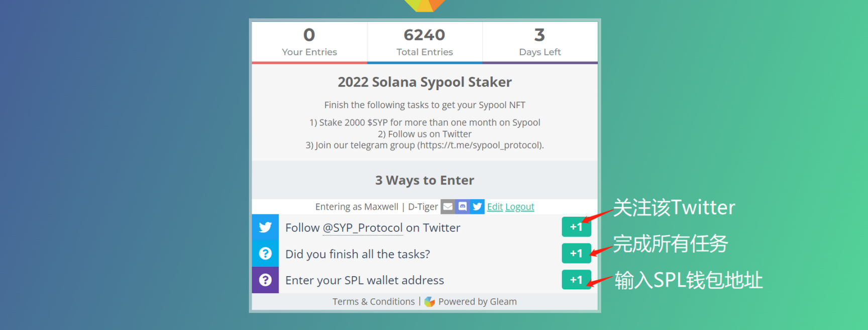
Task: Select the Total Entries counter
Action: [x=424, y=42]
